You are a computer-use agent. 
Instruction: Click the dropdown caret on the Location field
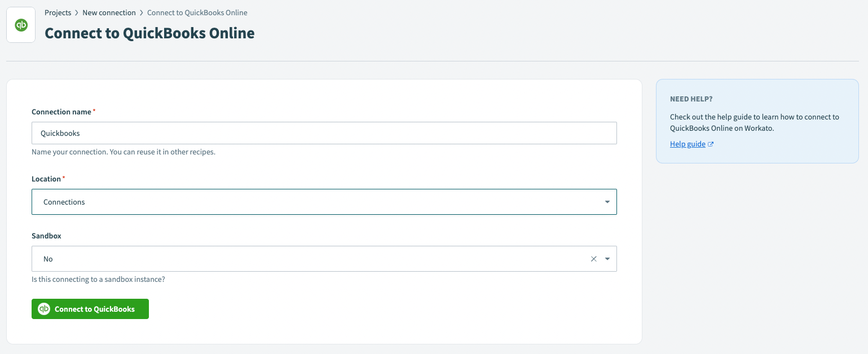(x=607, y=202)
